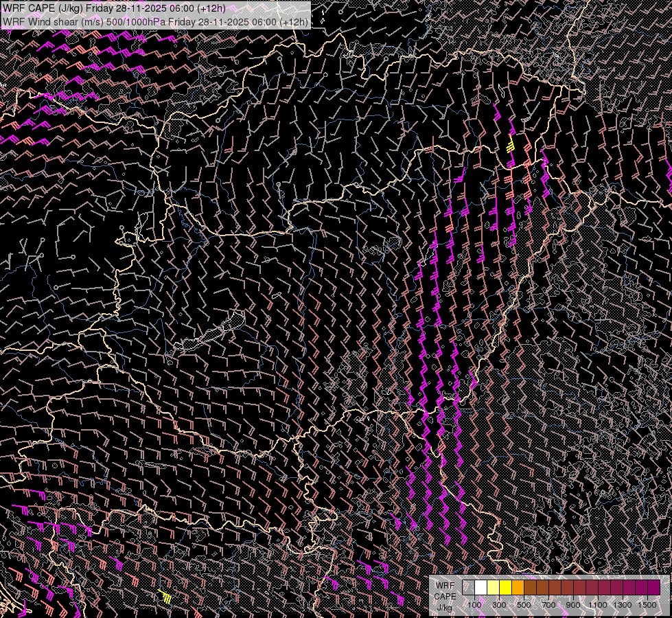The width and height of the screenshot is (672, 618).
Task: Click the white swatch in the CAPE legend
Action: pos(480,588)
